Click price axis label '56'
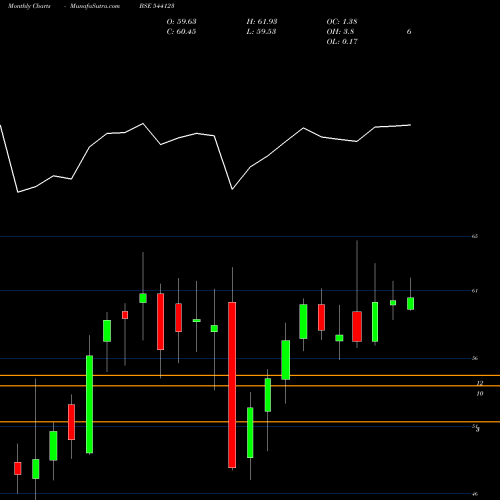 475,358
